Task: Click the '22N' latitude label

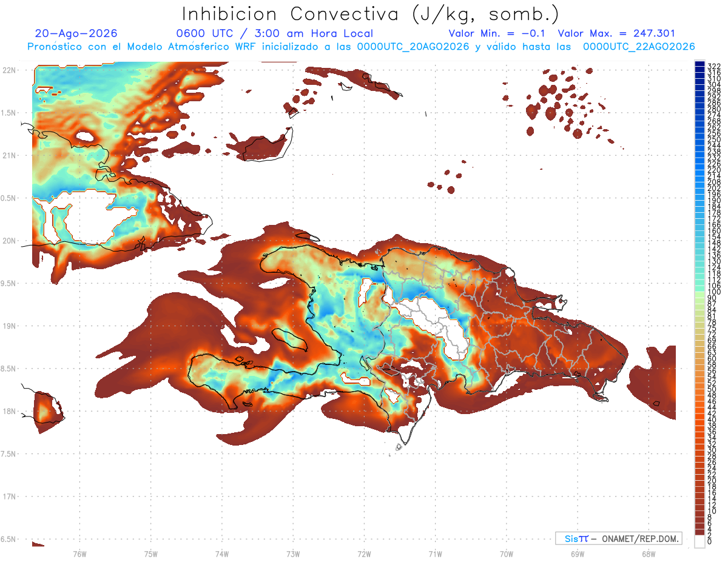Action: (x=9, y=70)
